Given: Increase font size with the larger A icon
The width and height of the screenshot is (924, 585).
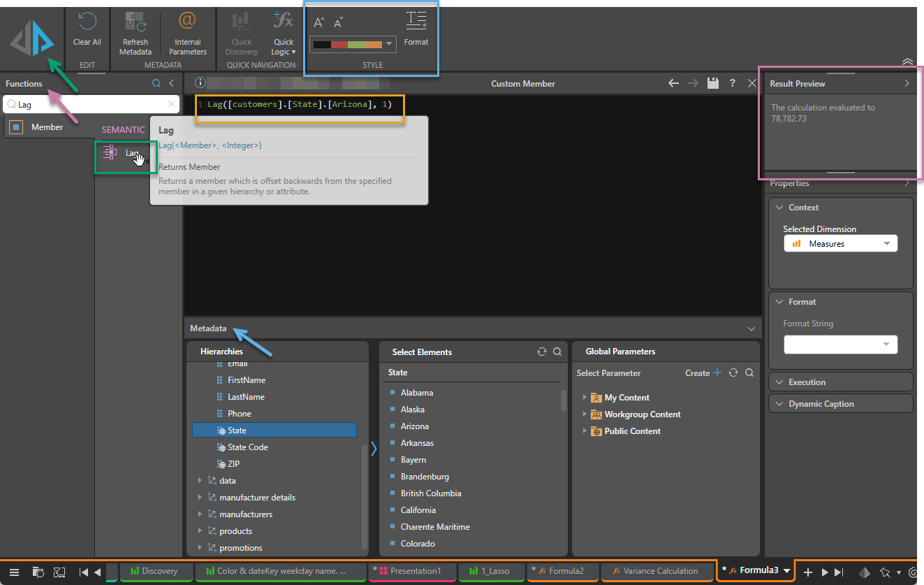Looking at the screenshot, I should (319, 22).
